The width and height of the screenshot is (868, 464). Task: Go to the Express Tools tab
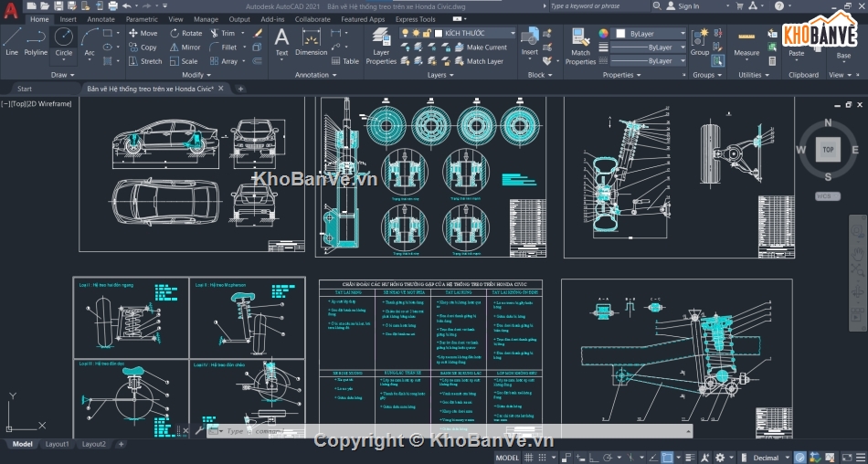(415, 19)
